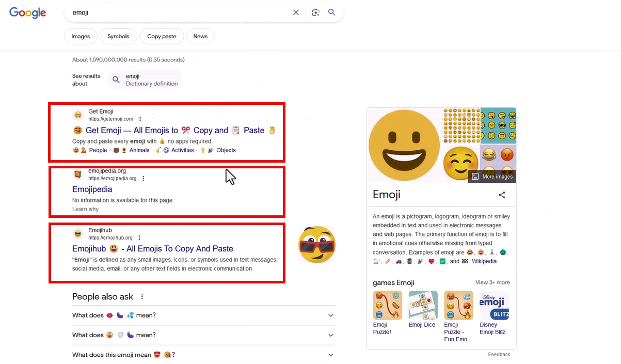Select the Copy paste filter chip

coord(162,36)
